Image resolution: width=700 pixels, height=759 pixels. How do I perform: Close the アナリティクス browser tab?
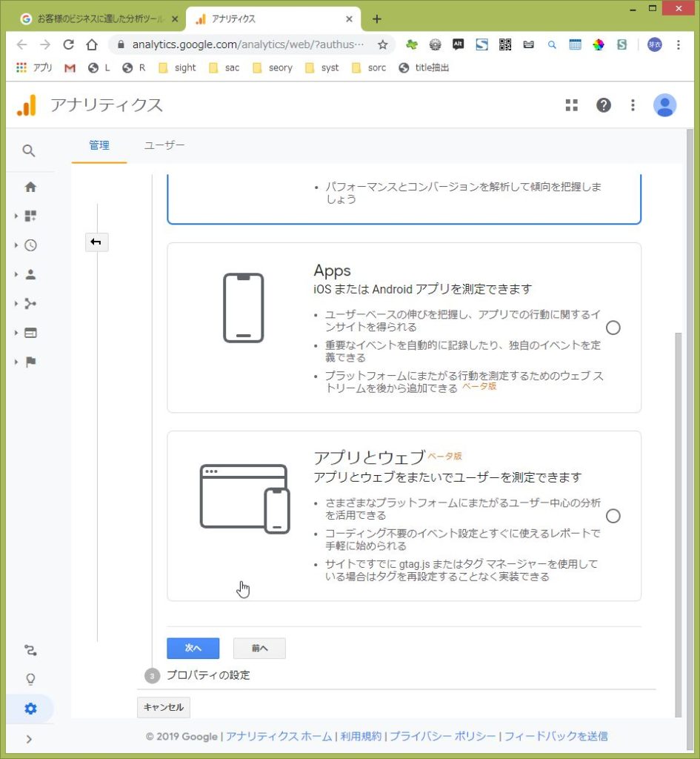tap(350, 19)
